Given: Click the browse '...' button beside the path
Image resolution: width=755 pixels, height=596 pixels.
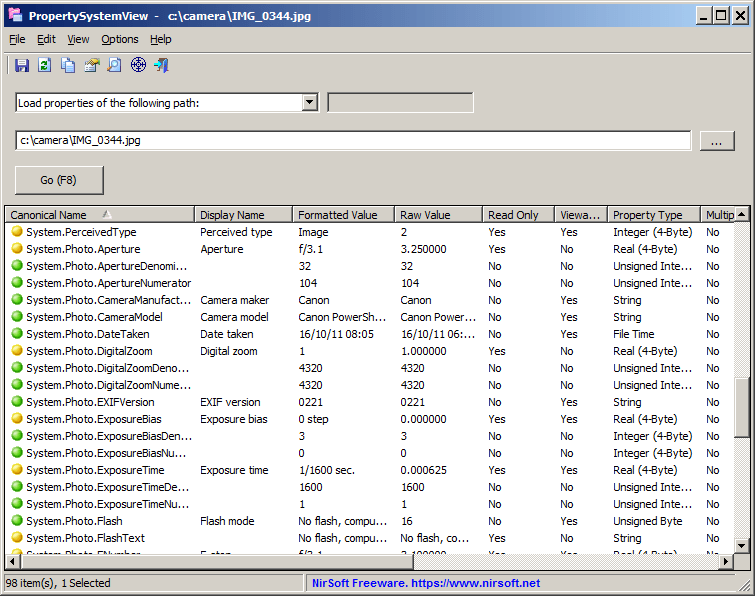Looking at the screenshot, I should click(x=716, y=141).
